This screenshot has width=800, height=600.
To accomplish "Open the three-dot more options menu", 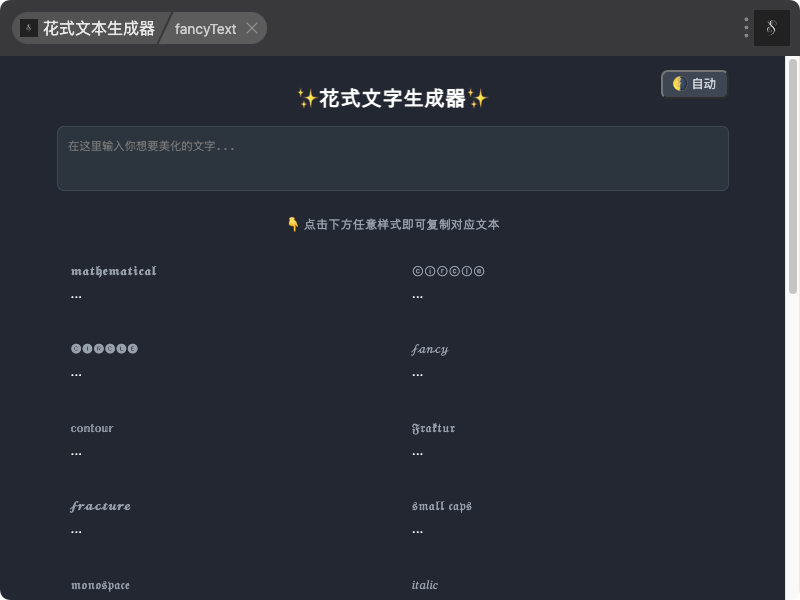I will coord(746,28).
